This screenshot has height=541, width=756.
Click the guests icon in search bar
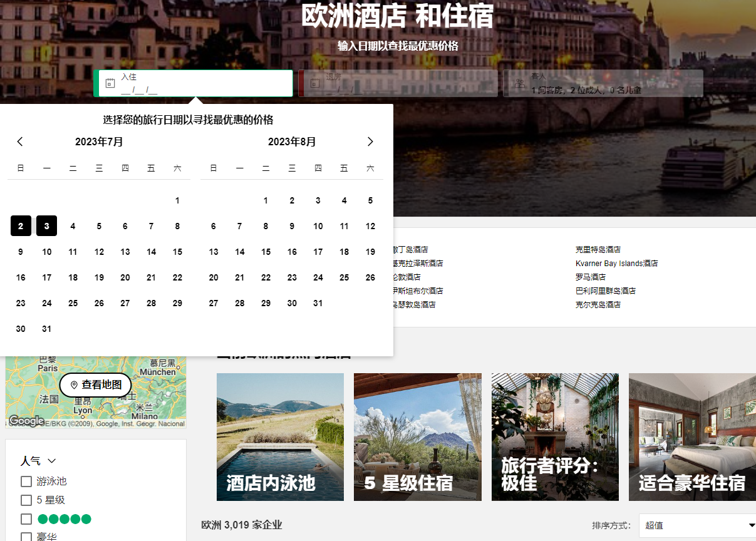coord(520,83)
